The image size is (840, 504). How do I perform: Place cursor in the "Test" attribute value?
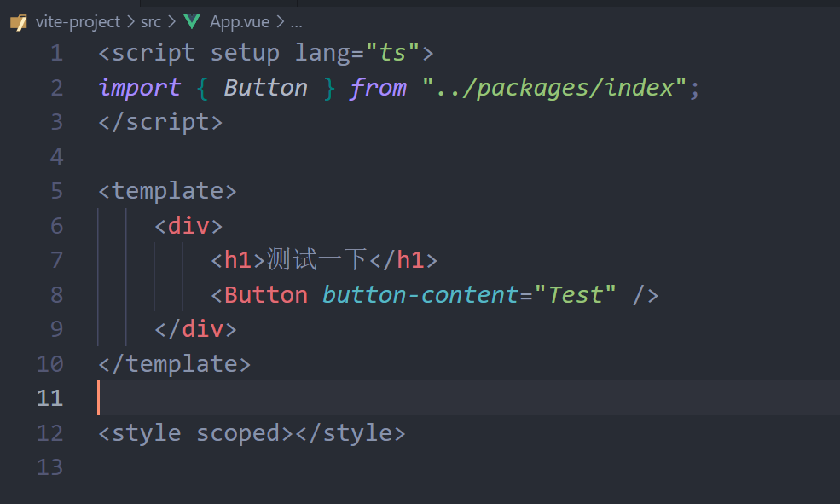[x=576, y=295]
